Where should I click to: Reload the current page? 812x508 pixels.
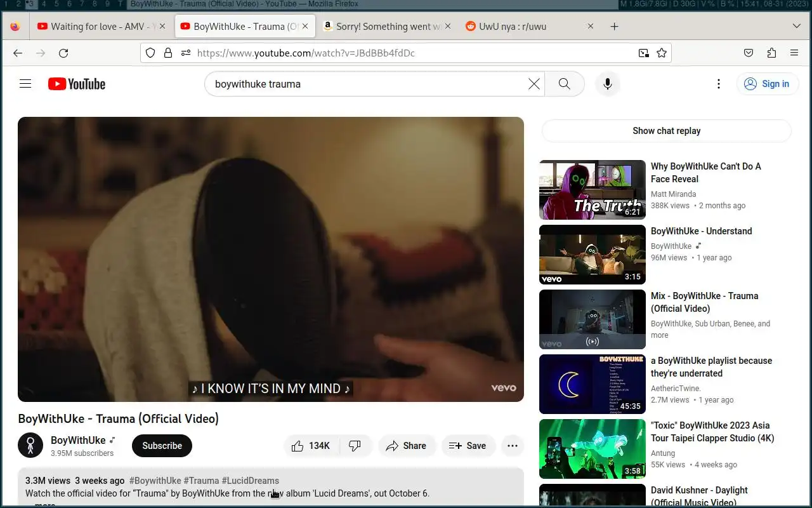(63, 53)
